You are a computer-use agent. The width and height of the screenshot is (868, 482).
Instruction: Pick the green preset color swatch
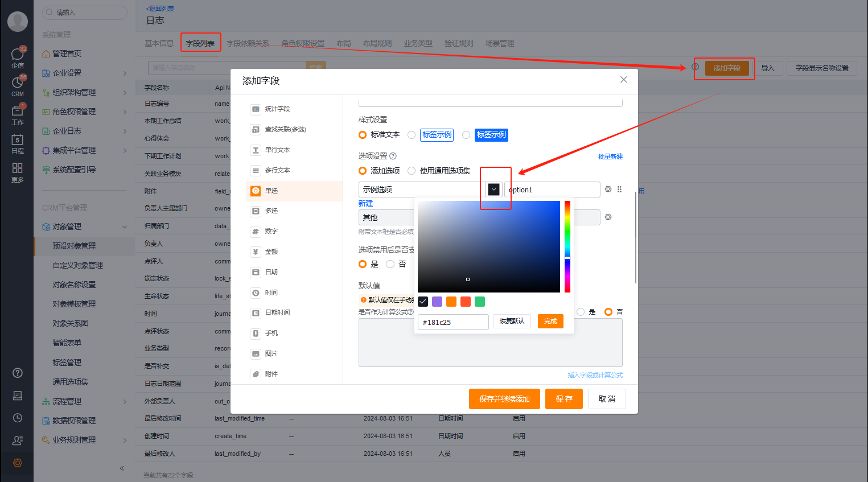tap(480, 302)
